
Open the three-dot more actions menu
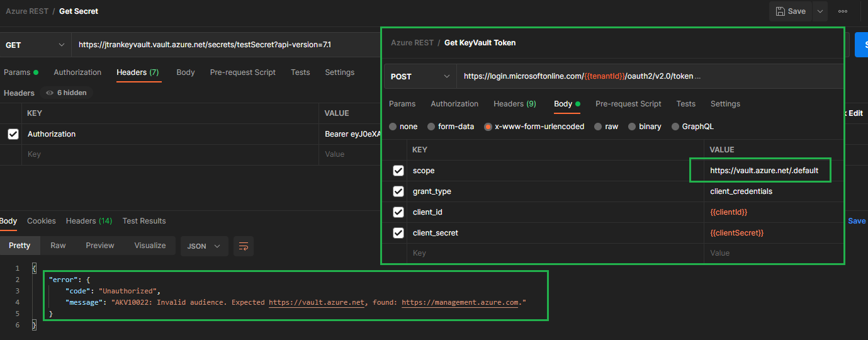coord(842,11)
